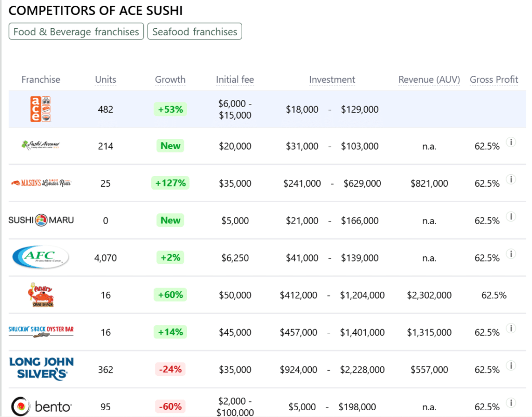
Task: Click the New badge in Sushi Maru row
Action: [x=170, y=220]
